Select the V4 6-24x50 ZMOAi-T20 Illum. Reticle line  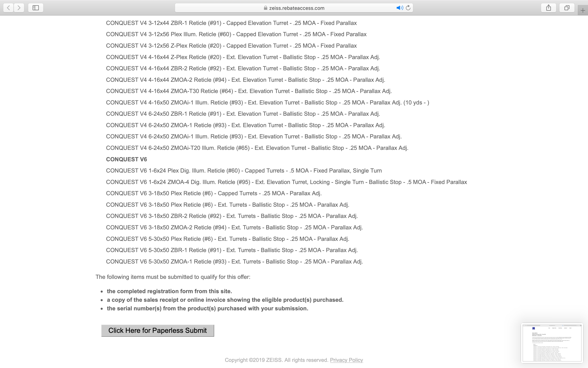(257, 148)
